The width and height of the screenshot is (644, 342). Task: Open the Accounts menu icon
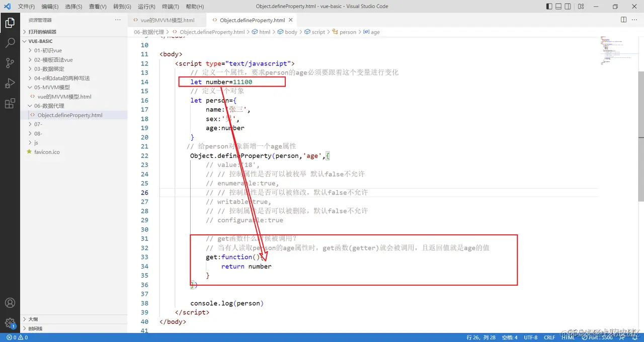pos(10,303)
